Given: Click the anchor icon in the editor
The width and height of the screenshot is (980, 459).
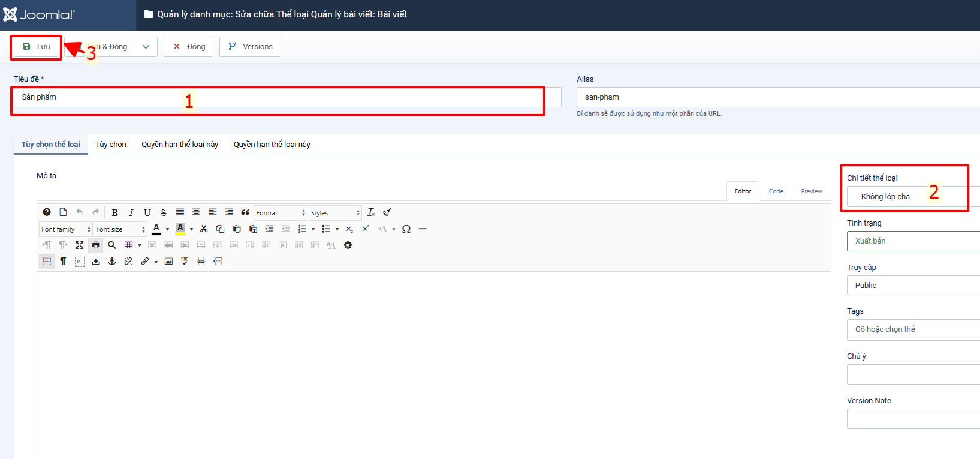Looking at the screenshot, I should 112,262.
